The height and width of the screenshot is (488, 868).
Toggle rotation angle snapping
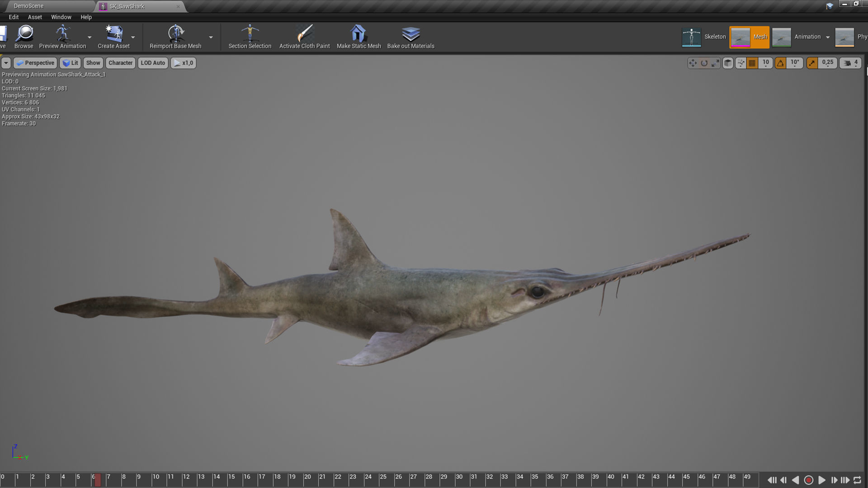pyautogui.click(x=781, y=63)
